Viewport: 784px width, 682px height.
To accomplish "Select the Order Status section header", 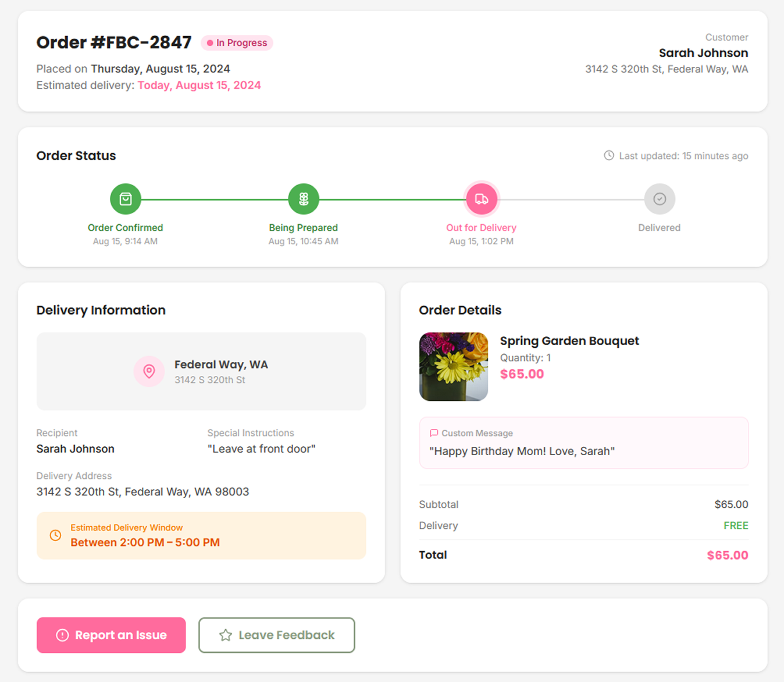I will click(x=76, y=155).
